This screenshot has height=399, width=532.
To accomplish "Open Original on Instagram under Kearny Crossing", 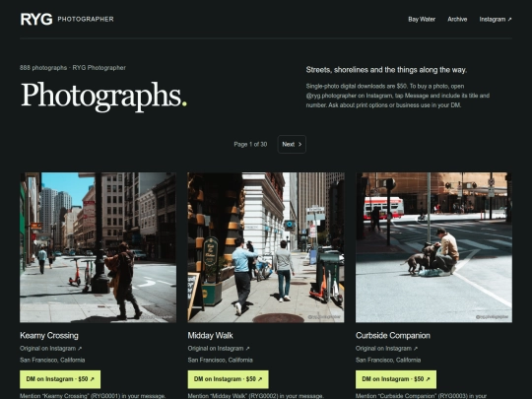I will click(51, 349).
